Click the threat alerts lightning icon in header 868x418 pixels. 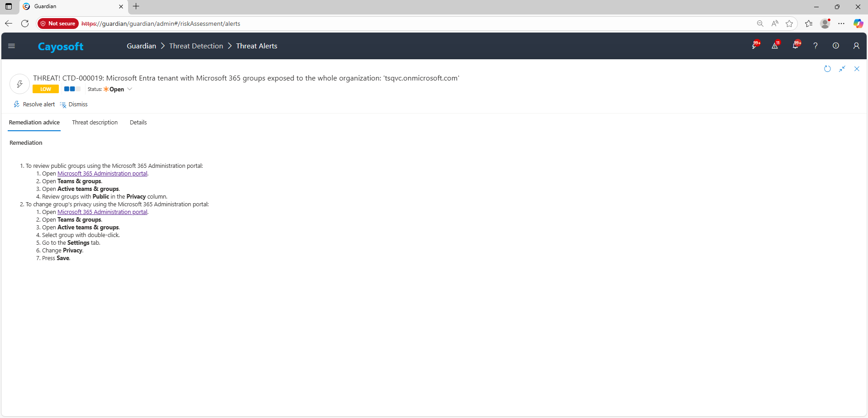pos(755,46)
